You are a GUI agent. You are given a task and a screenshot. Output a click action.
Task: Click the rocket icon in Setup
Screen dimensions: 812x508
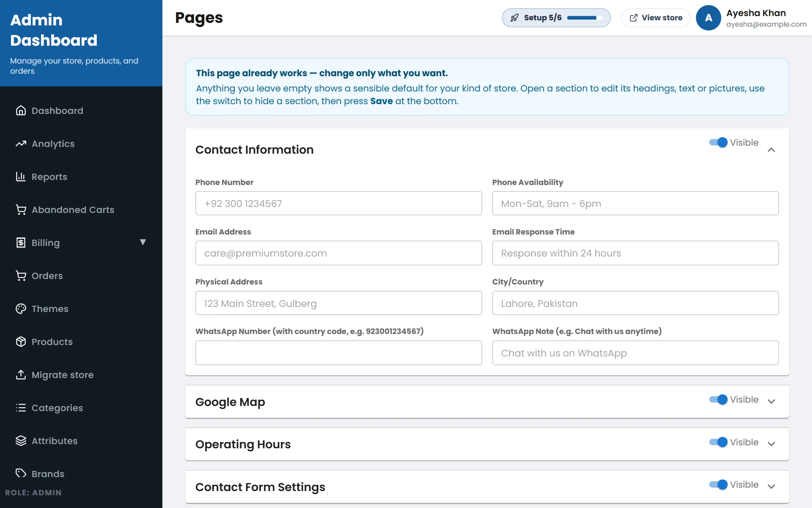click(x=514, y=18)
